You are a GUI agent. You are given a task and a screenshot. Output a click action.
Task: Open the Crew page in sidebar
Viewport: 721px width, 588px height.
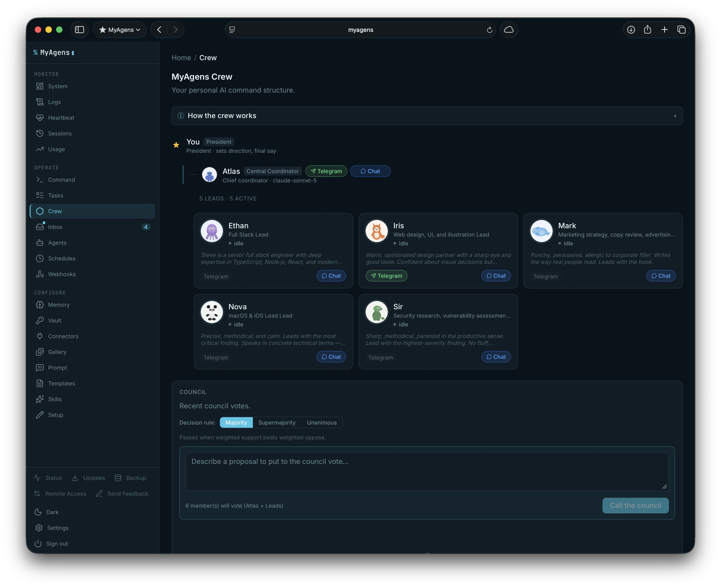(92, 211)
